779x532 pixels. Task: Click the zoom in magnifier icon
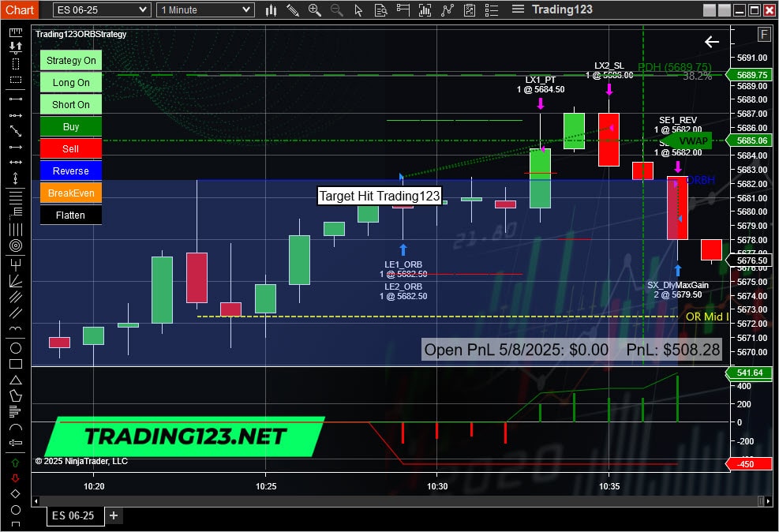click(x=314, y=10)
